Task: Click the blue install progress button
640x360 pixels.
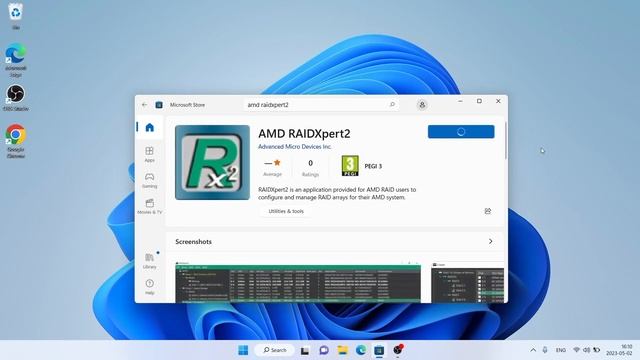Action: click(x=461, y=132)
